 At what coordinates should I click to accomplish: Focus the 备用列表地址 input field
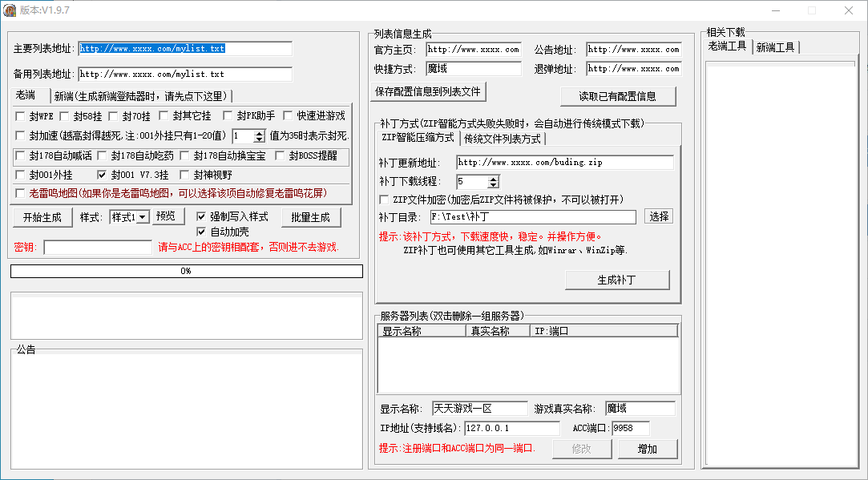coord(185,75)
